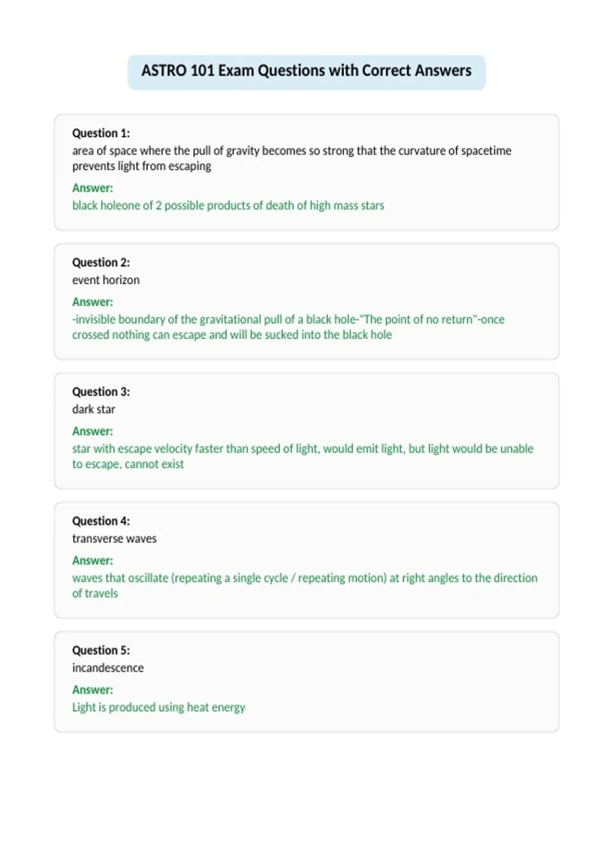Select the 'black holeone of 2' answer text

tap(228, 205)
